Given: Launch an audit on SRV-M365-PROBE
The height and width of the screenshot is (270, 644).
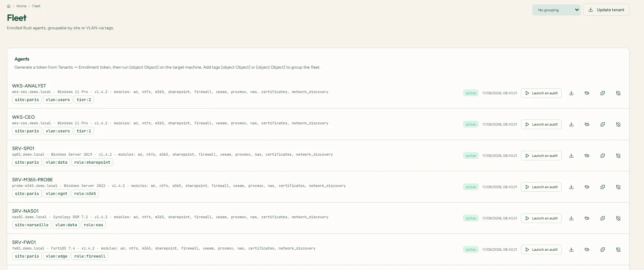Looking at the screenshot, I should (x=541, y=187).
